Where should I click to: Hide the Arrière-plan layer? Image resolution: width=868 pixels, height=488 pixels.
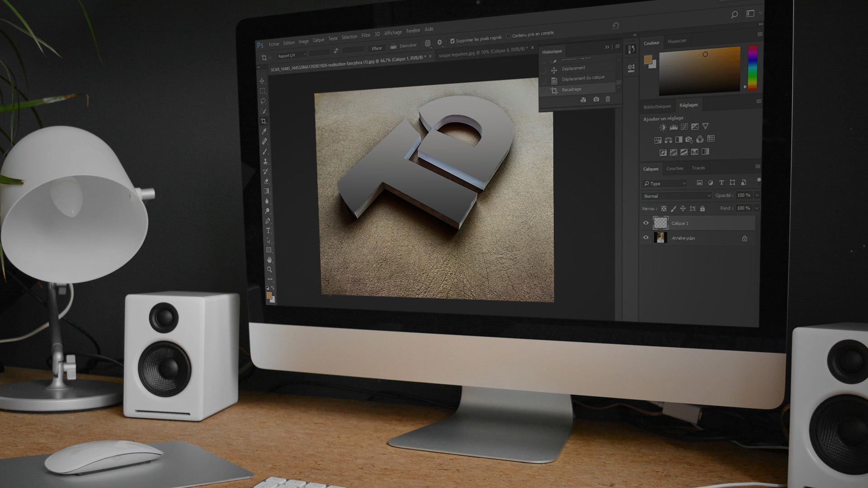pyautogui.click(x=646, y=237)
